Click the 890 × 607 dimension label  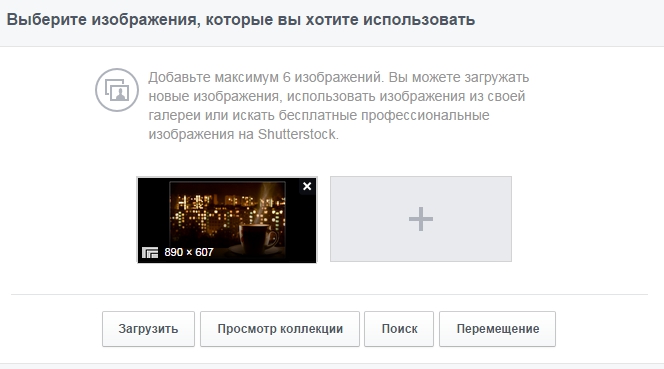[189, 252]
